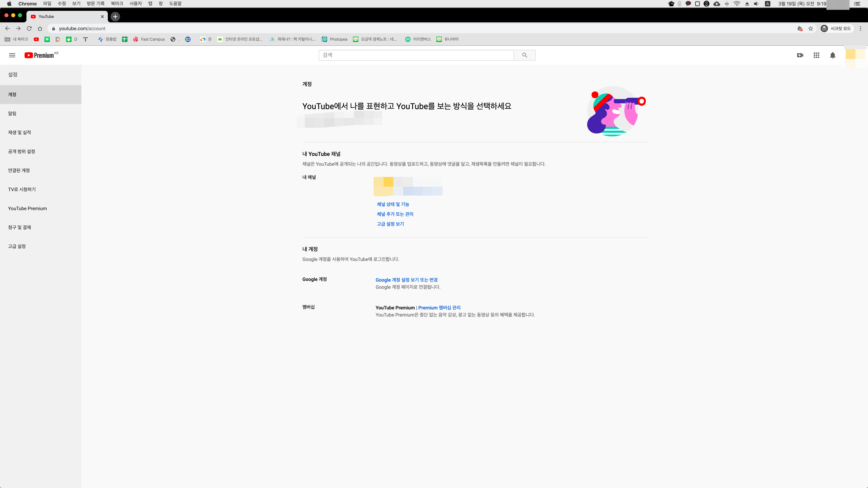Select 고급 설정 in the sidebar
Image resolution: width=868 pixels, height=488 pixels.
pyautogui.click(x=41, y=246)
